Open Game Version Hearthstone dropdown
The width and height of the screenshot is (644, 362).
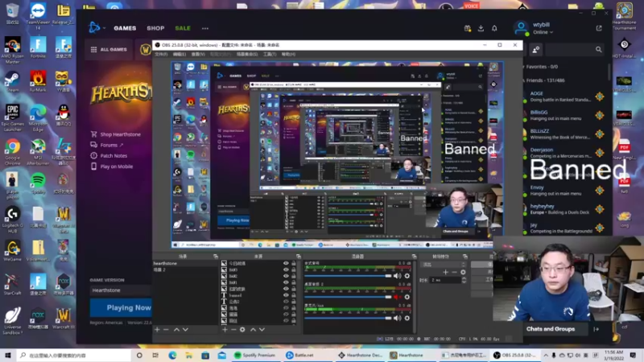coord(121,290)
